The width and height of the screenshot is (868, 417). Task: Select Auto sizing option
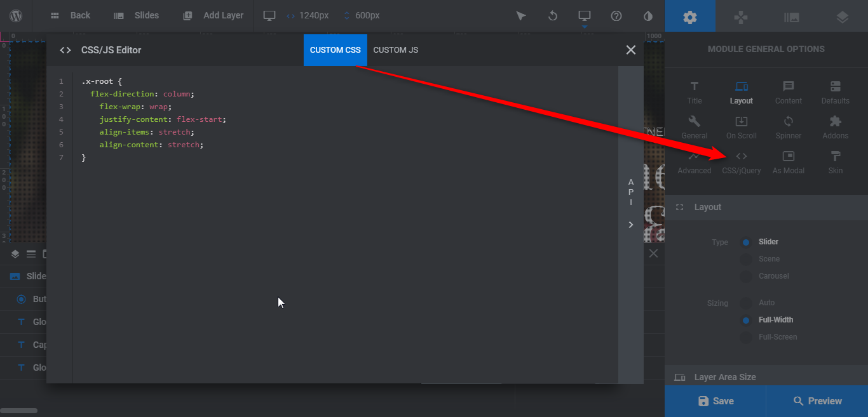(x=747, y=303)
